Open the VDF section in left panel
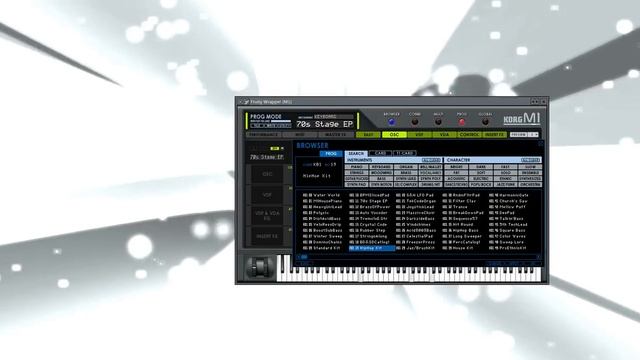This screenshot has height=360, width=640. [x=267, y=195]
